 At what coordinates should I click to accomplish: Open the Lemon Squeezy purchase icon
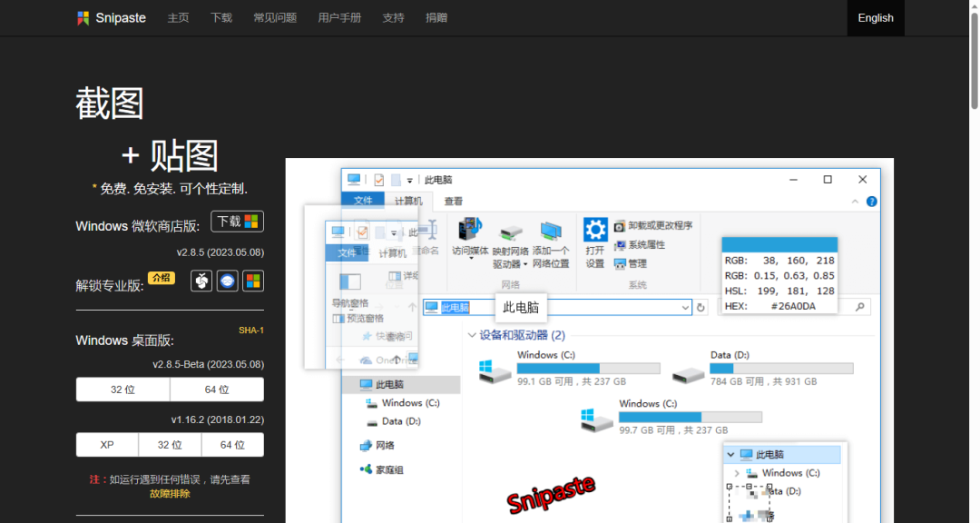201,281
